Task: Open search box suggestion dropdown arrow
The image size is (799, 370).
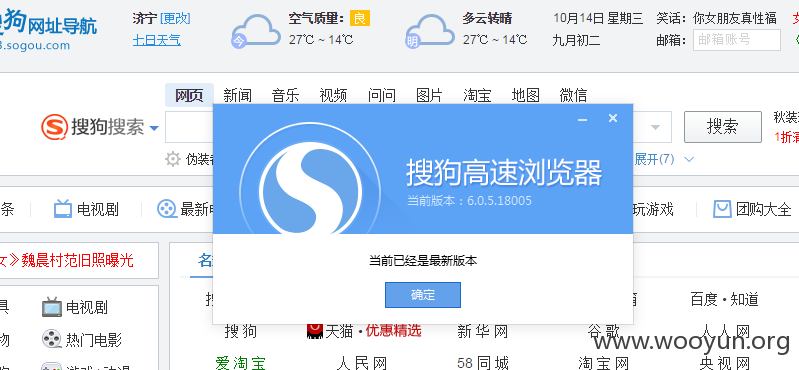Action: (655, 127)
